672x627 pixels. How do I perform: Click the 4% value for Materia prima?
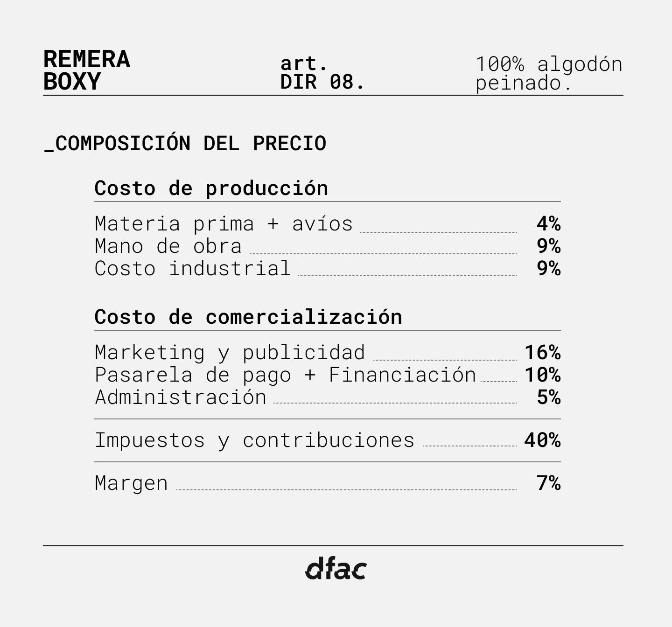pos(548,223)
